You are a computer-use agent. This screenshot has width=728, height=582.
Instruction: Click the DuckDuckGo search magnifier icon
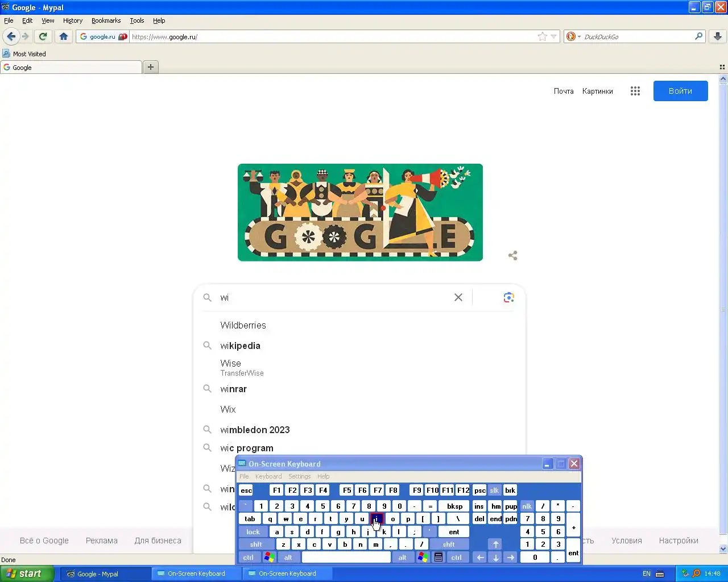click(698, 36)
